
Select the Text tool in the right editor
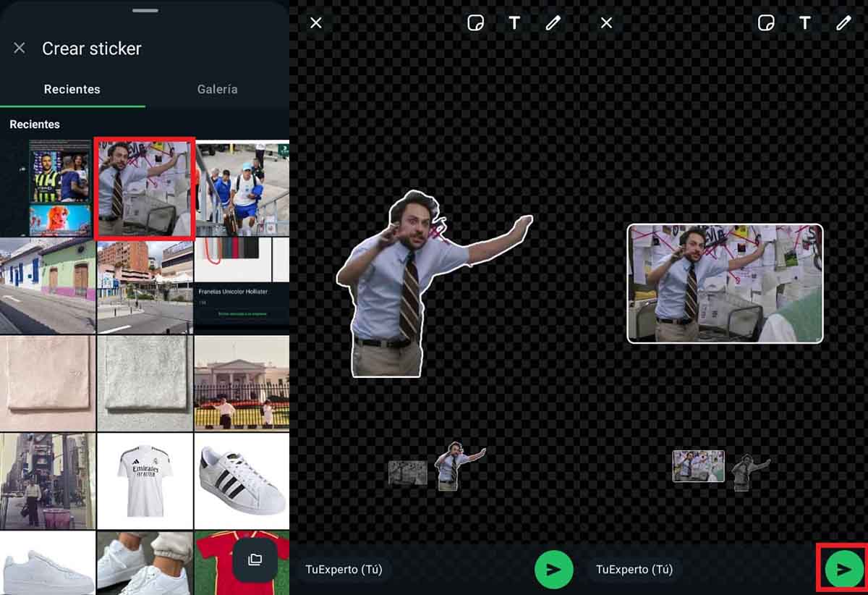[x=804, y=22]
